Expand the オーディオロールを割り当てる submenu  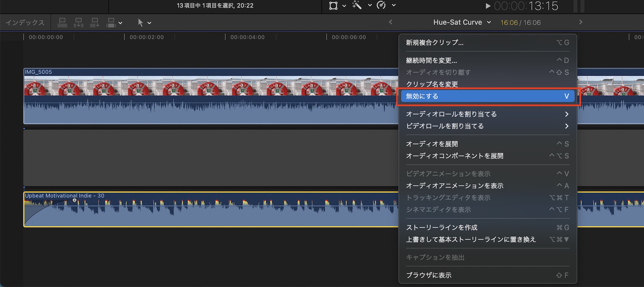488,114
